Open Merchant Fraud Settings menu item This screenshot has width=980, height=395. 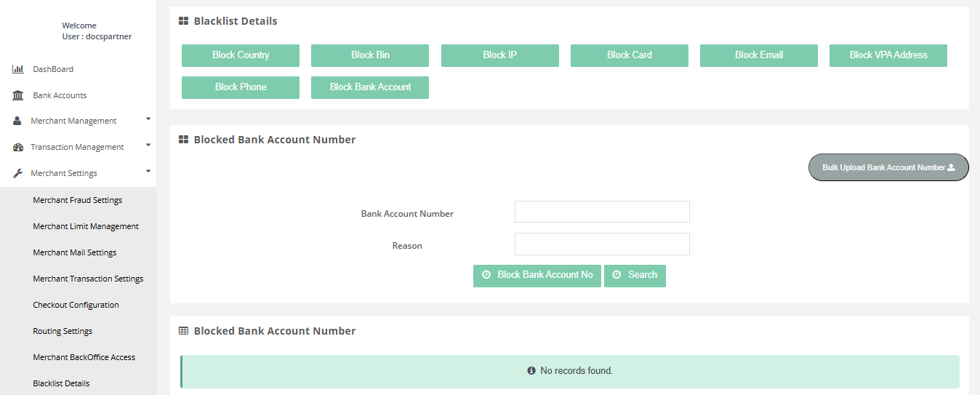(x=77, y=200)
